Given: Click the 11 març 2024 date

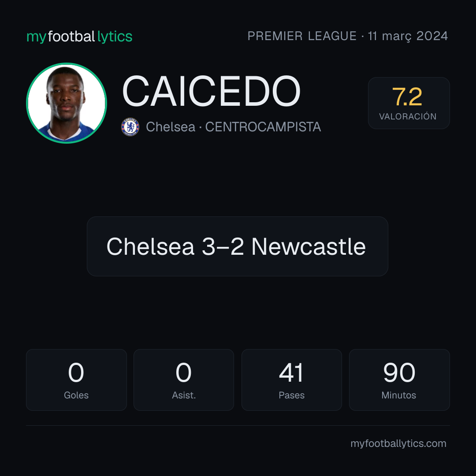Looking at the screenshot, I should [x=408, y=36].
